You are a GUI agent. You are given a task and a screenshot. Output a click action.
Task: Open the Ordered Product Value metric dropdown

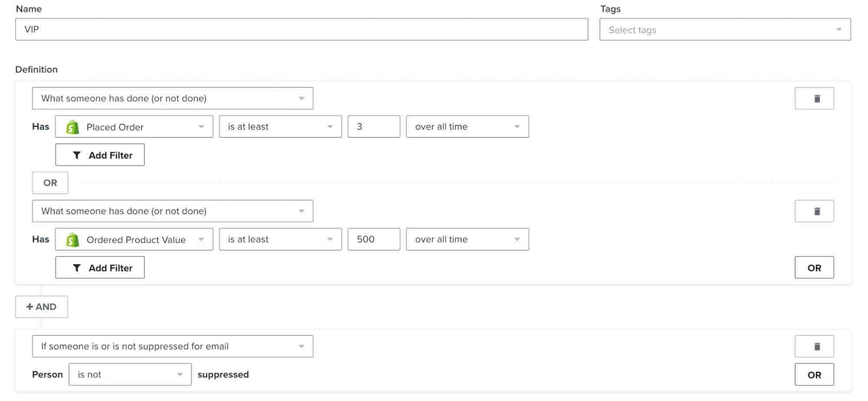pyautogui.click(x=134, y=239)
